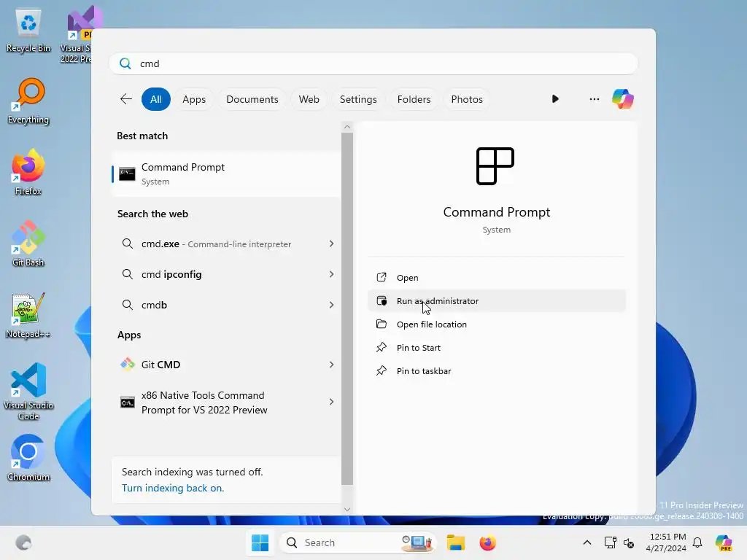
Task: Click the results list scrollbar thumb
Action: pyautogui.click(x=347, y=308)
